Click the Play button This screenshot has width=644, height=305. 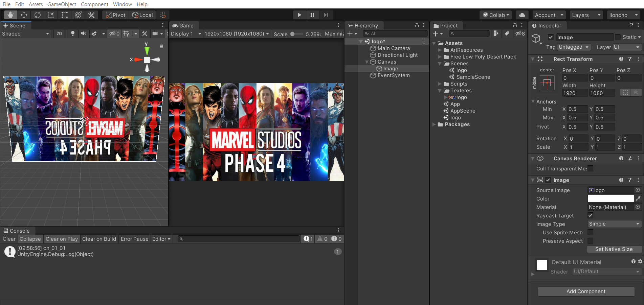[x=299, y=15]
